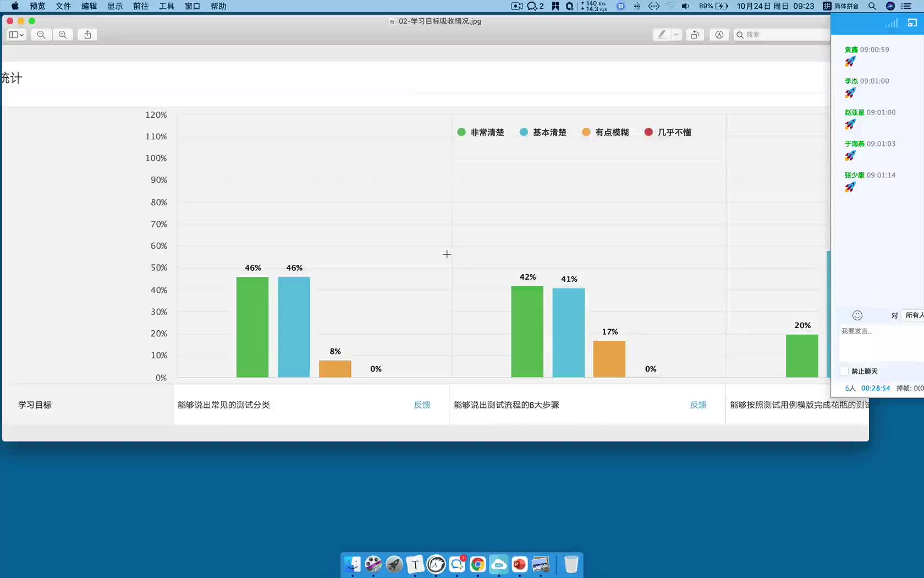Open WeChat Work in the Dock
The width and height of the screenshot is (924, 578).
457,564
